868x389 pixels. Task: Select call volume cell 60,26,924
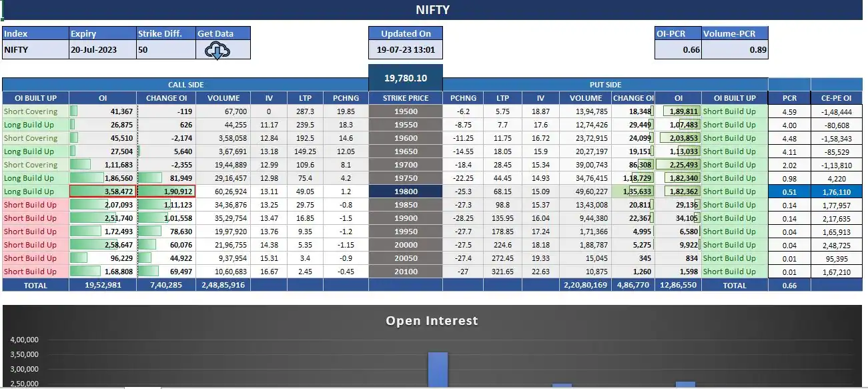(x=223, y=191)
